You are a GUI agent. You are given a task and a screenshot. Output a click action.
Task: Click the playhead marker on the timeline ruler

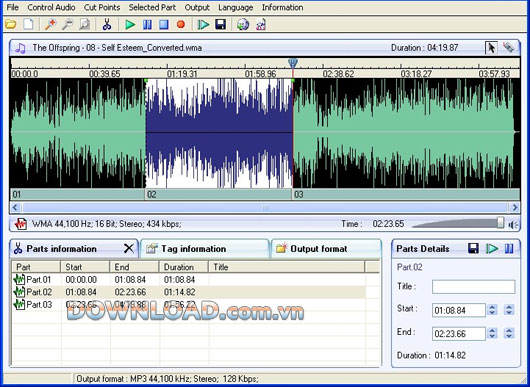click(293, 63)
